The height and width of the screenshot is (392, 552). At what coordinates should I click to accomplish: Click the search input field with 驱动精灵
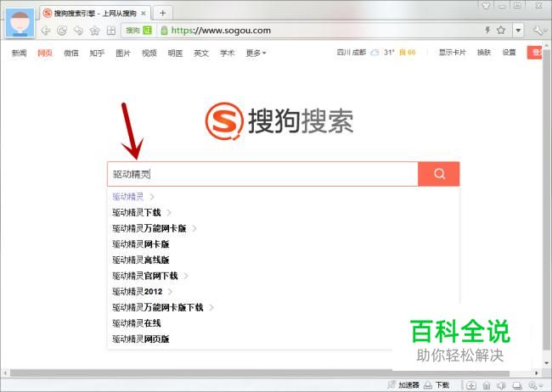[262, 174]
